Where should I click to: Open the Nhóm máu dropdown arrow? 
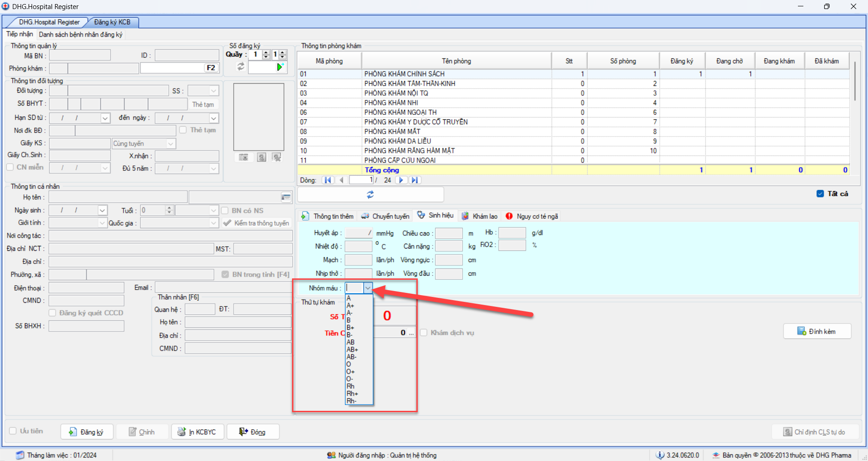click(368, 288)
